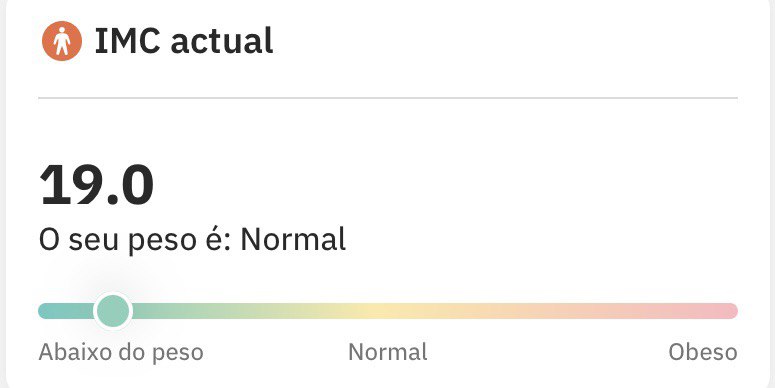
Task: Click the white figure inside the orange circle
Action: pyautogui.click(x=62, y=41)
